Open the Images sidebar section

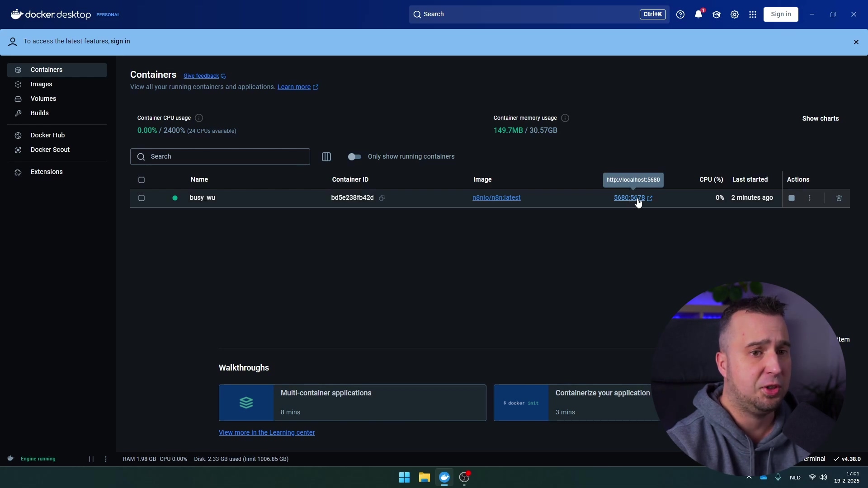57,84
